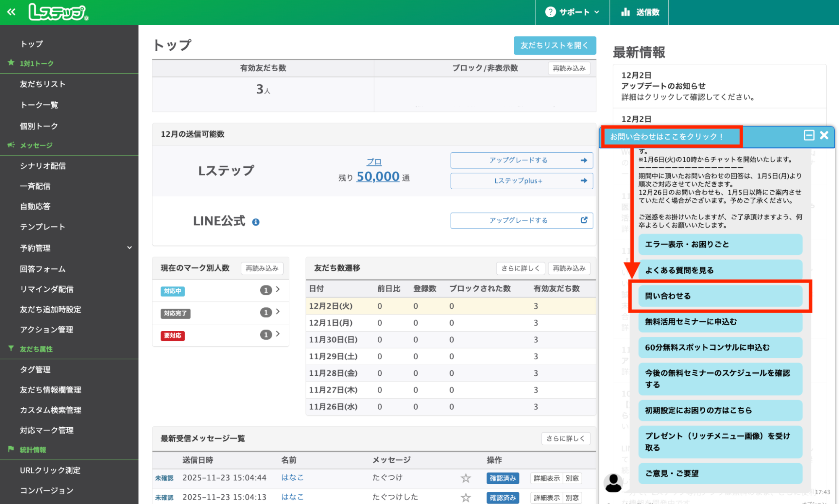
Task: Collapse the sidebar with the « icon
Action: pyautogui.click(x=11, y=12)
